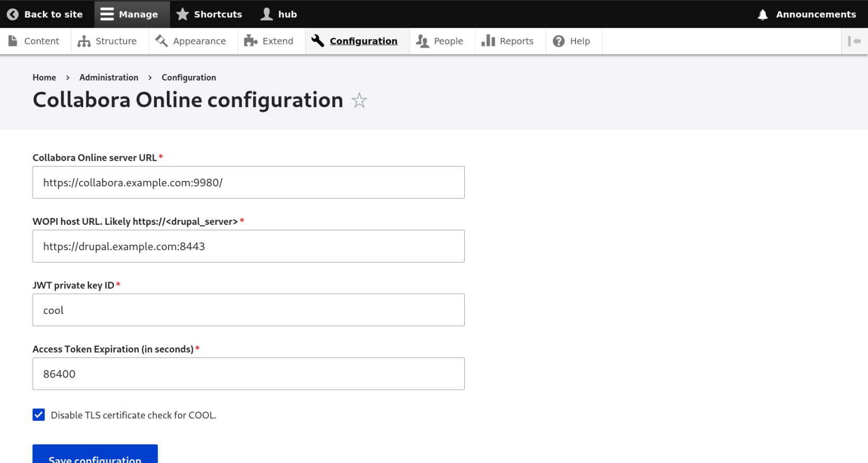Open the Reports admin menu
The image size is (868, 463).
508,41
